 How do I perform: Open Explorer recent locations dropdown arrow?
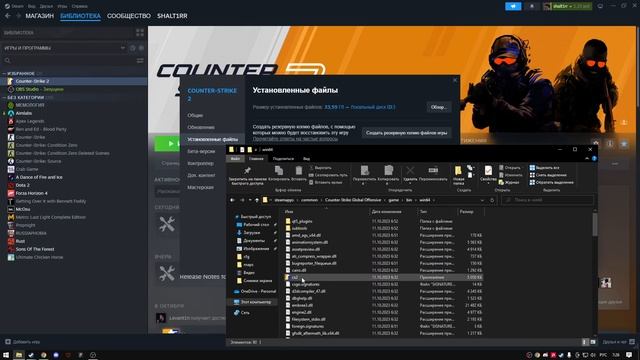click(250, 200)
